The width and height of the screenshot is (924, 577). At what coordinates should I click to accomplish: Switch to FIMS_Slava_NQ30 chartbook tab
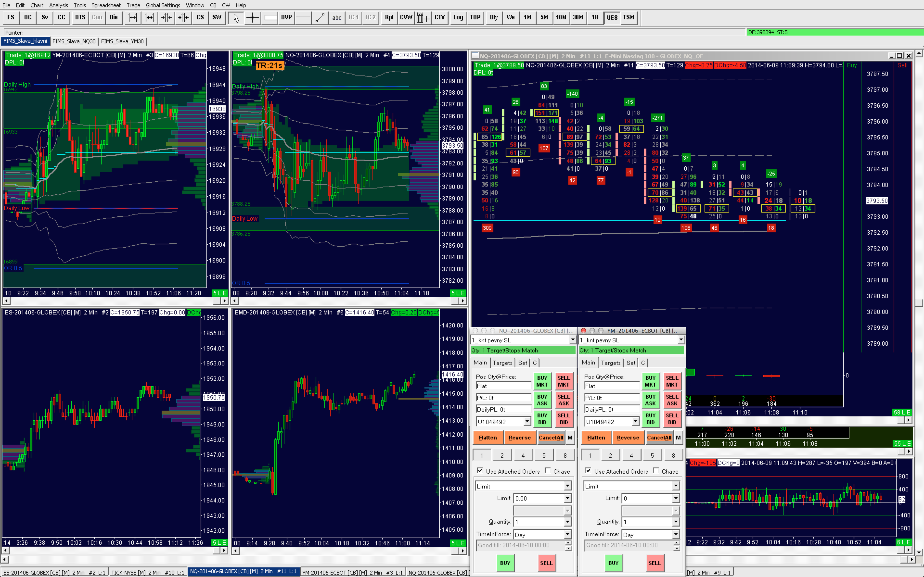(74, 41)
